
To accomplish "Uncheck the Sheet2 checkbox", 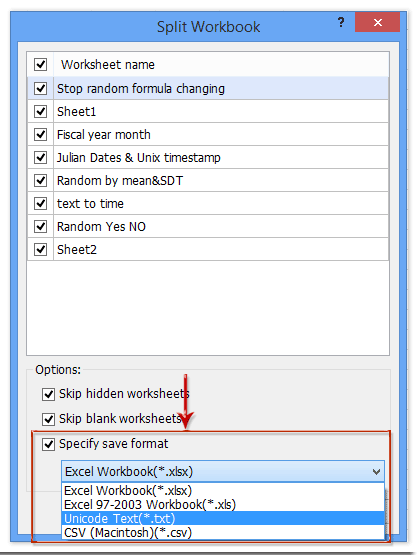I will tap(41, 249).
